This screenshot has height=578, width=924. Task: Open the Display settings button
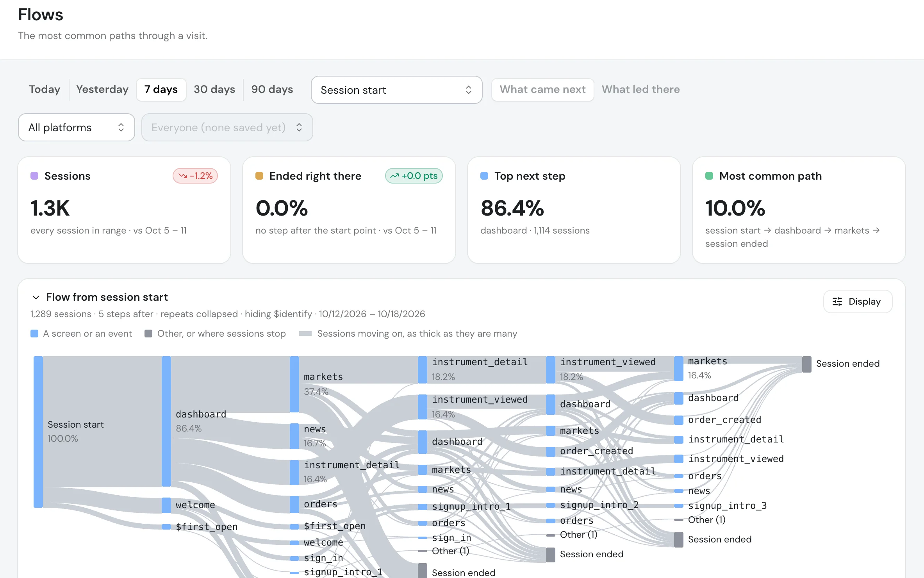[x=858, y=301]
